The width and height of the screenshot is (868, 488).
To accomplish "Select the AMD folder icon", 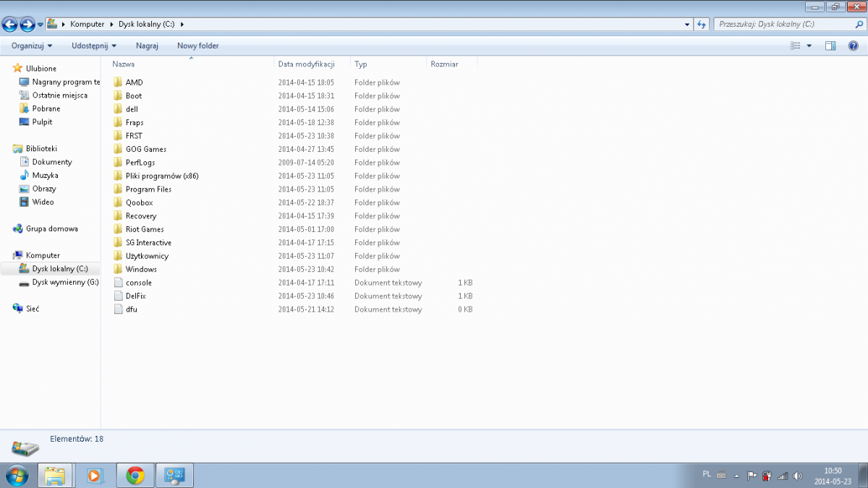I will 119,82.
